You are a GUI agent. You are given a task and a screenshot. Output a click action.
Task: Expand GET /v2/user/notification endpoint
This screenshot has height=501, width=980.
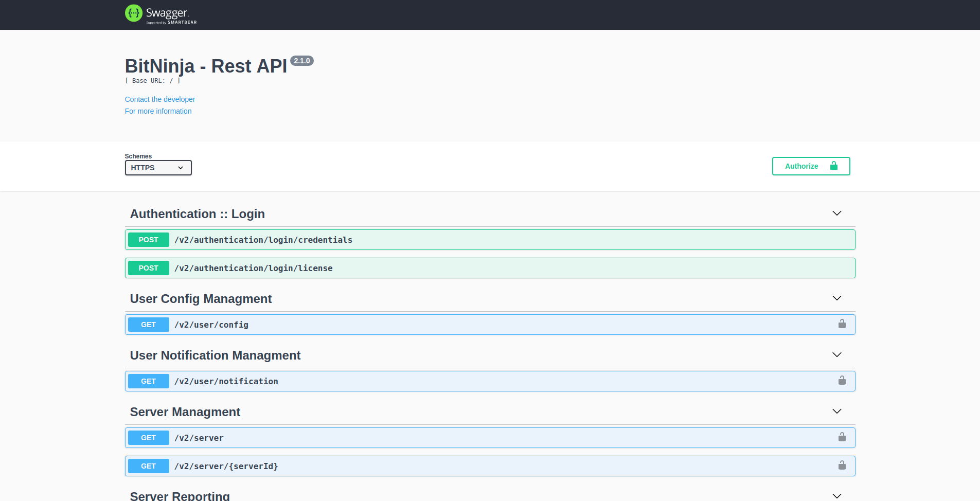490,381
